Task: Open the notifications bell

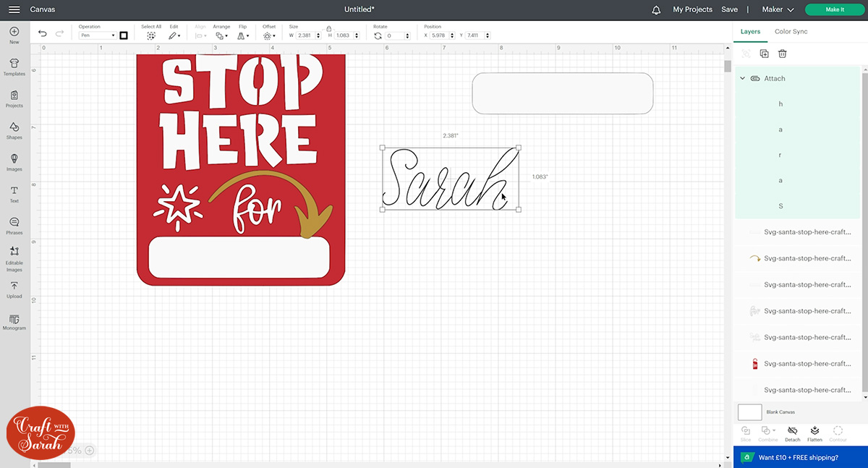Action: pos(656,10)
